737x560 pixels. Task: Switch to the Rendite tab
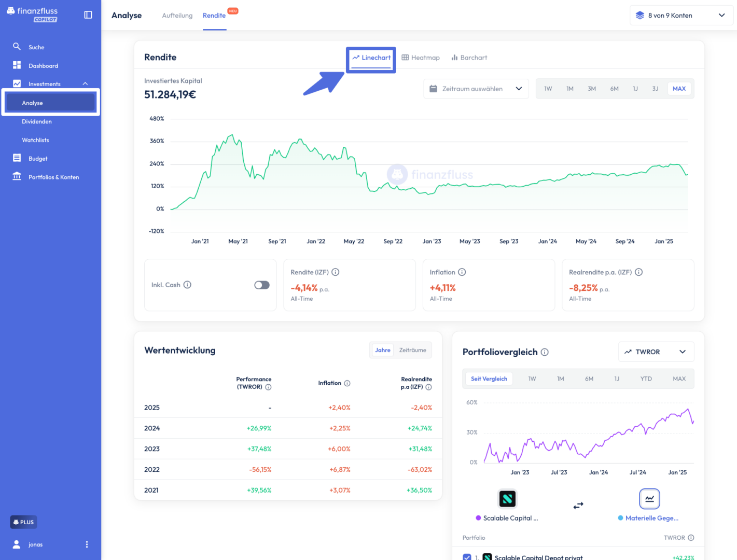pos(214,16)
